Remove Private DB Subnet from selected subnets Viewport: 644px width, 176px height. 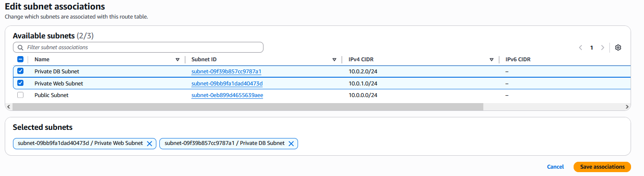pos(291,144)
